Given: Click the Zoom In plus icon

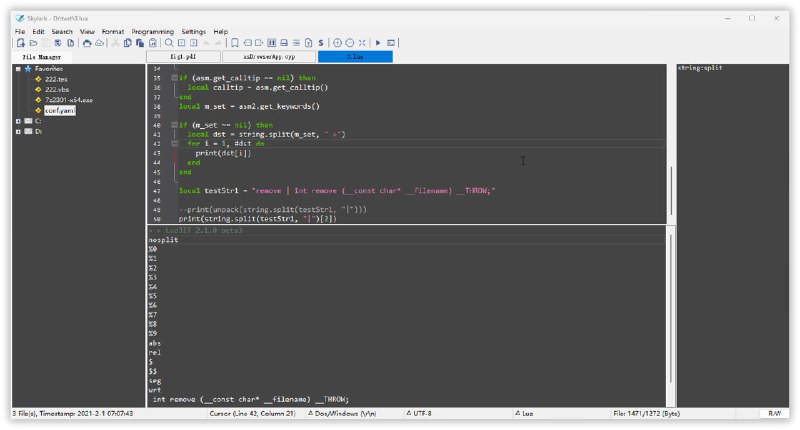Looking at the screenshot, I should [x=337, y=43].
